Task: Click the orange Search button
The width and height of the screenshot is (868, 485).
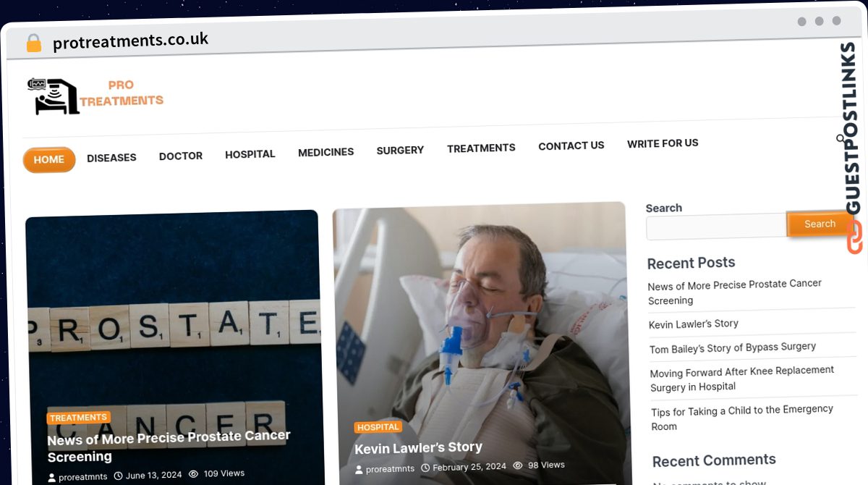Action: click(820, 224)
